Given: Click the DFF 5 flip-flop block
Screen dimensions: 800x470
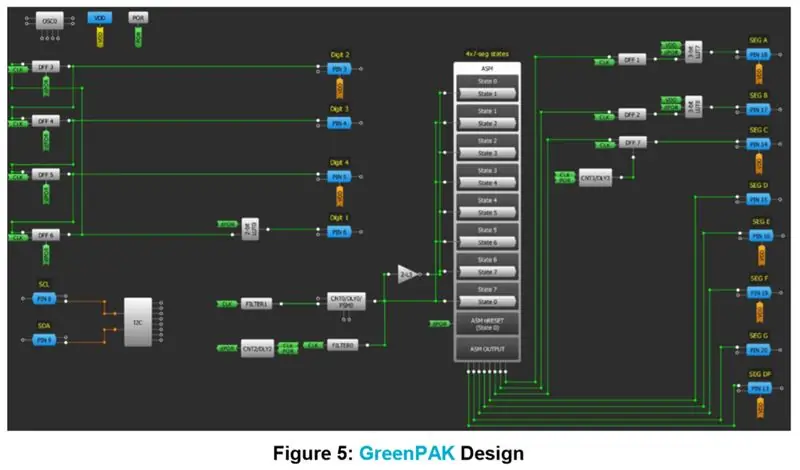Looking at the screenshot, I should [45, 175].
